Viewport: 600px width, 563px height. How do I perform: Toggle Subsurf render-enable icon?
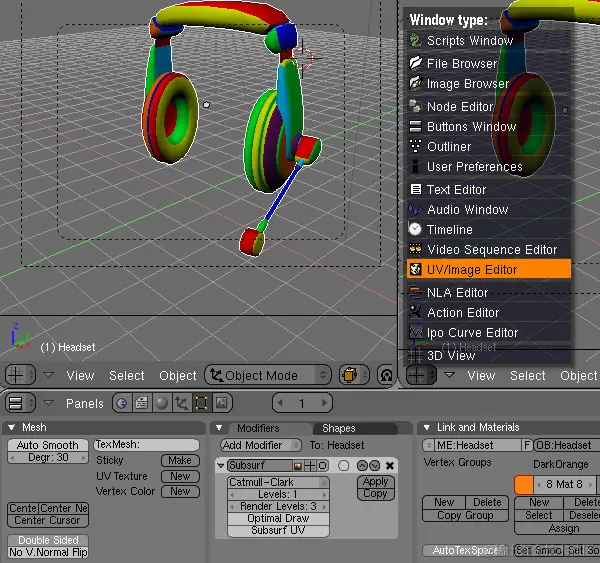click(298, 466)
